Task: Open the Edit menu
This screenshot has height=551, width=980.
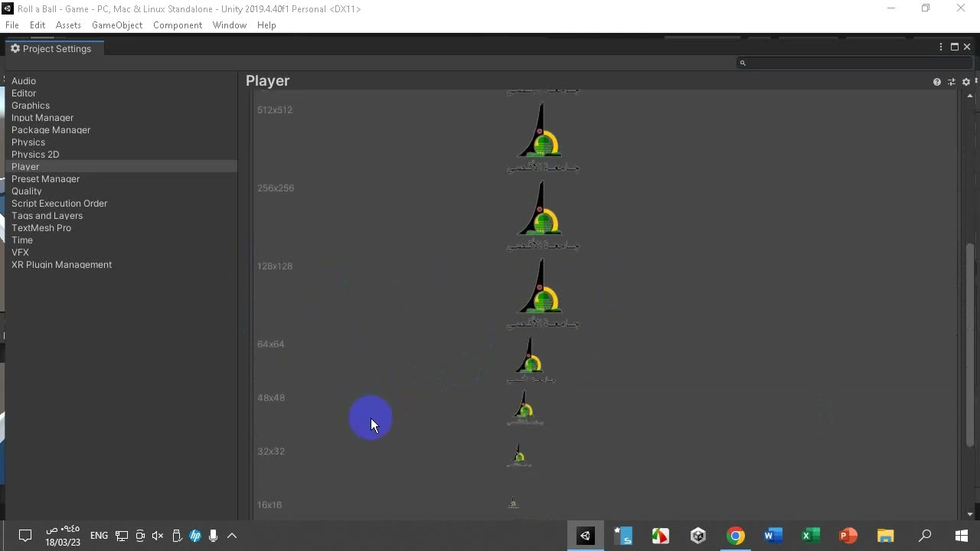Action: pos(38,25)
